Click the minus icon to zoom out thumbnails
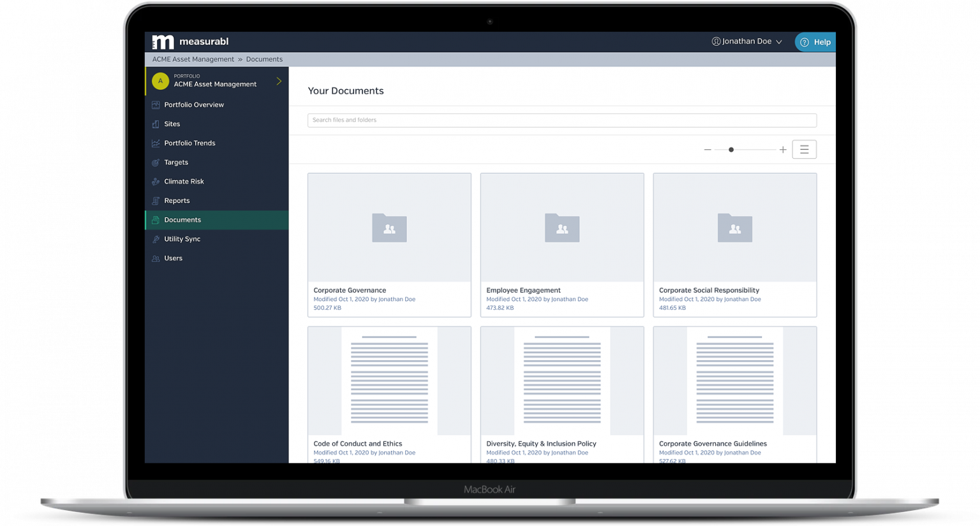This screenshot has height=526, width=980. 707,149
